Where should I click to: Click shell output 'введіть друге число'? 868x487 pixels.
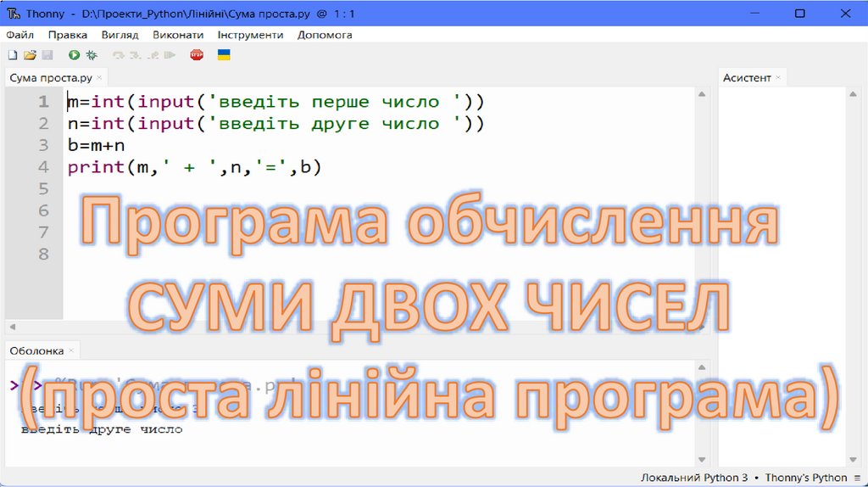pyautogui.click(x=102, y=429)
